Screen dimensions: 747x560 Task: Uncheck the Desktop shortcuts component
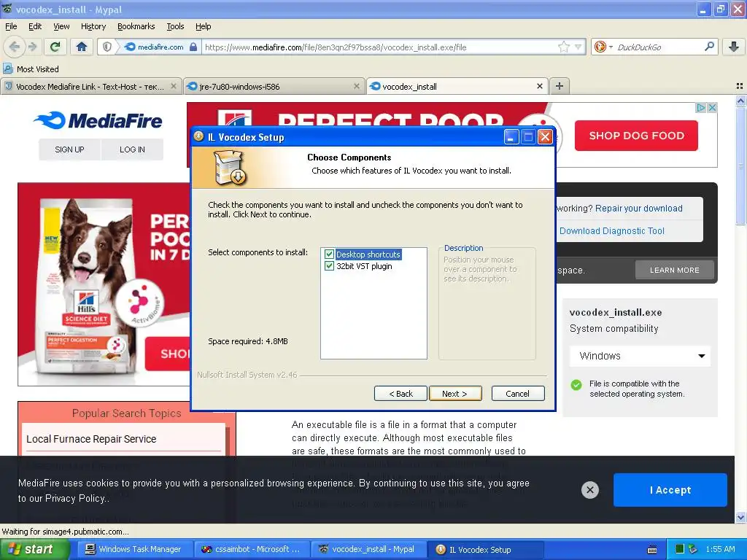(x=329, y=254)
